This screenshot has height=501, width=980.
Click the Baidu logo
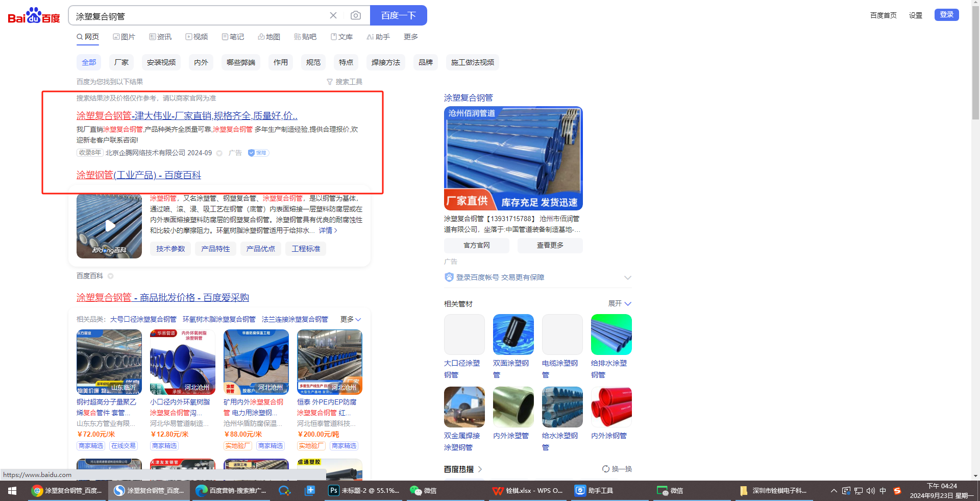(x=34, y=16)
